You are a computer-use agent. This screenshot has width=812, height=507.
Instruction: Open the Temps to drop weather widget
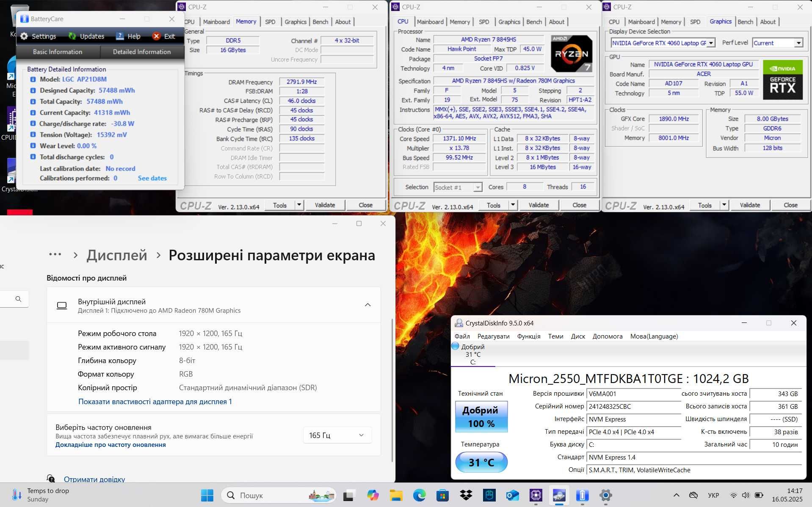(40, 495)
